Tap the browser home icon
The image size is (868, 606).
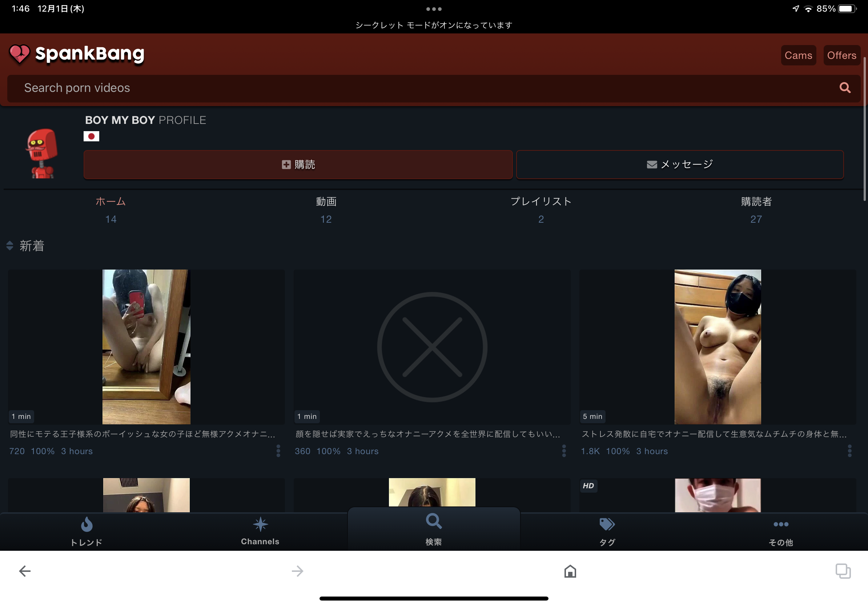pos(570,571)
